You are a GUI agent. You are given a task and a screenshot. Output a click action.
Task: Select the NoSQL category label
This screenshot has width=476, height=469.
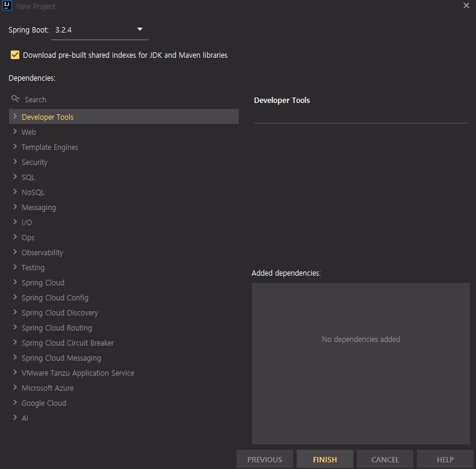33,193
